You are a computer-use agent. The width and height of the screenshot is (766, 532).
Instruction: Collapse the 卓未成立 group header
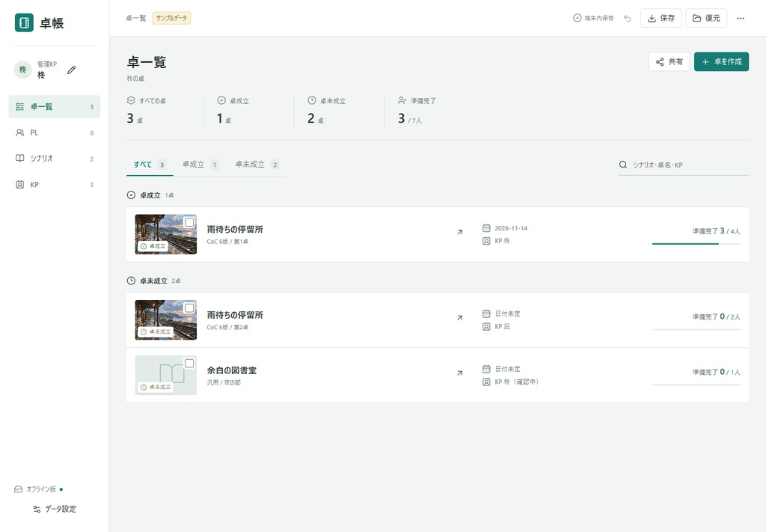(154, 281)
